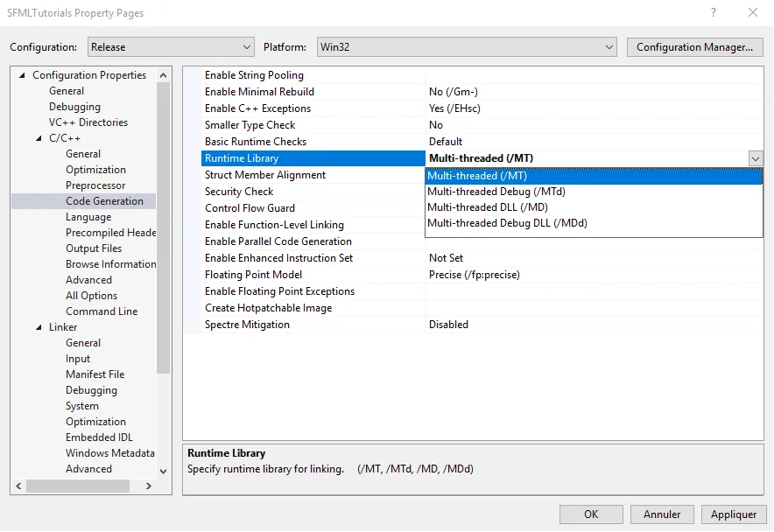The width and height of the screenshot is (774, 532).
Task: Click the tree vertical scrollbar thumb
Action: [164, 228]
